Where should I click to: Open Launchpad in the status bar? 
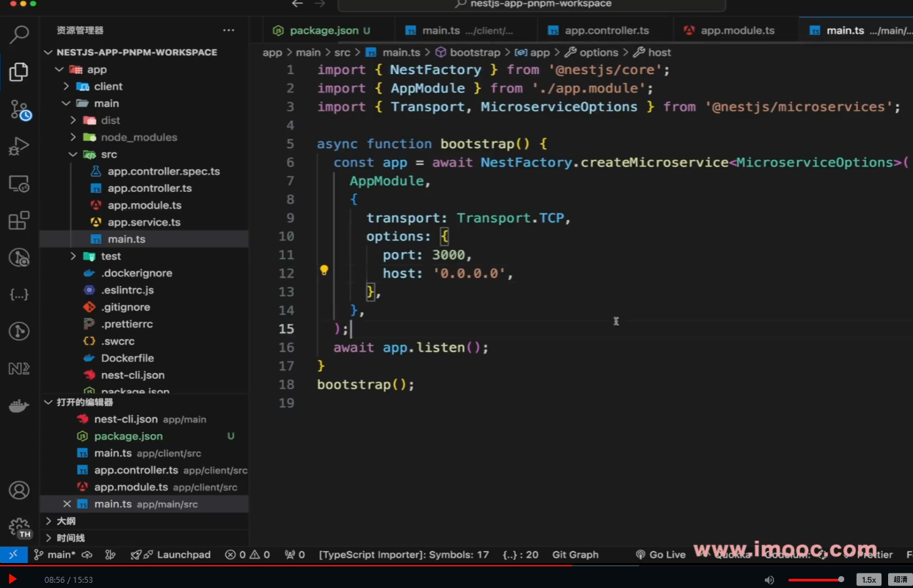click(170, 555)
